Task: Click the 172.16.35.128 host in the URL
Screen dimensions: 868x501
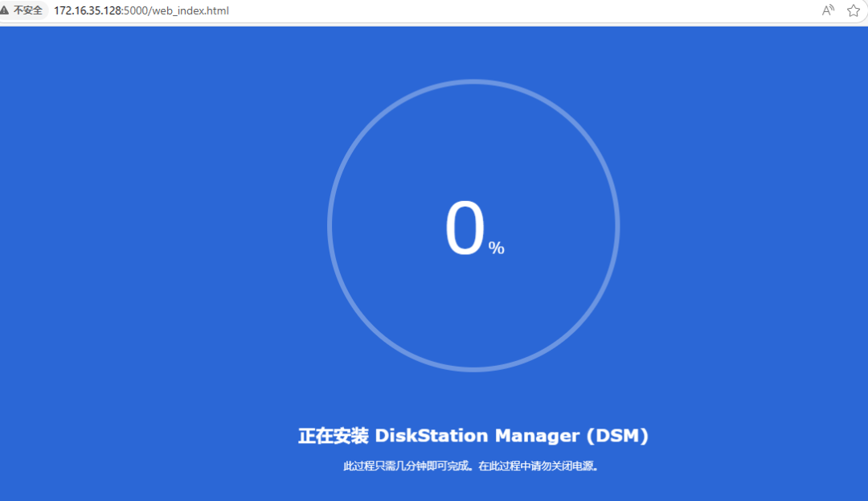Action: [88, 11]
